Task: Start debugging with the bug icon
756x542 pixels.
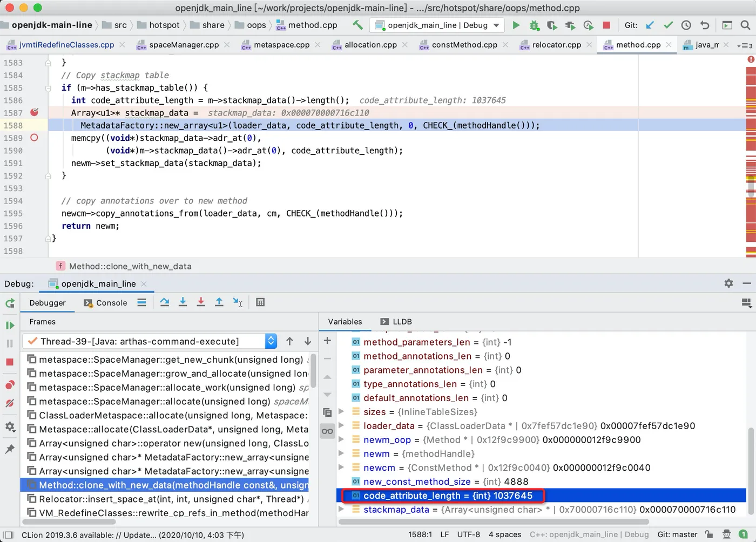Action: click(534, 25)
